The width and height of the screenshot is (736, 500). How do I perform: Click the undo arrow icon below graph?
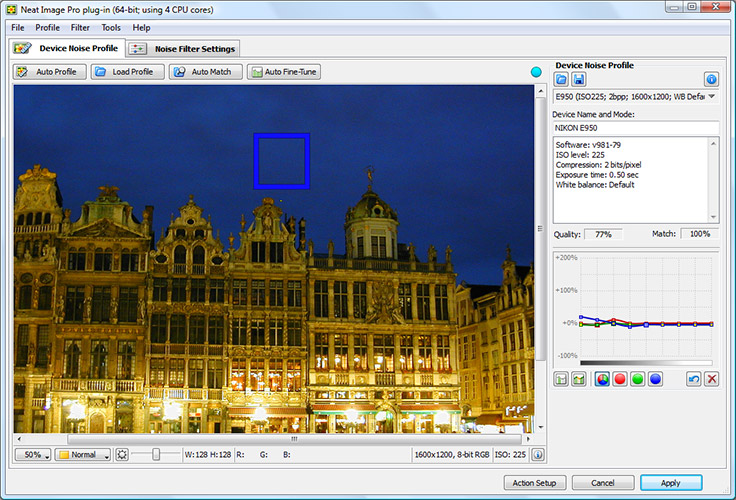point(694,379)
